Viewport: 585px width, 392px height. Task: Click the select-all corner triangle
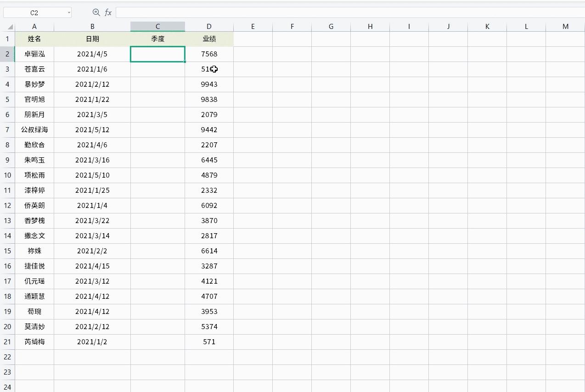[x=10, y=27]
